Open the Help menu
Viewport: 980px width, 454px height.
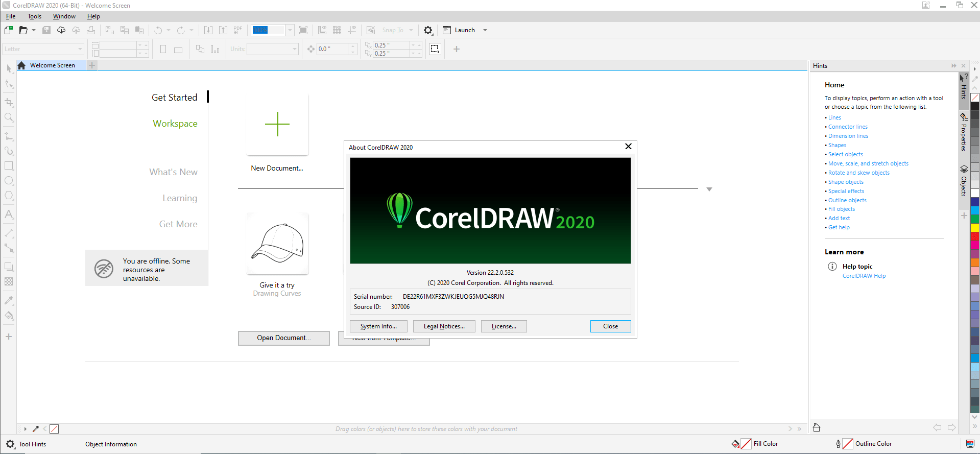tap(93, 16)
